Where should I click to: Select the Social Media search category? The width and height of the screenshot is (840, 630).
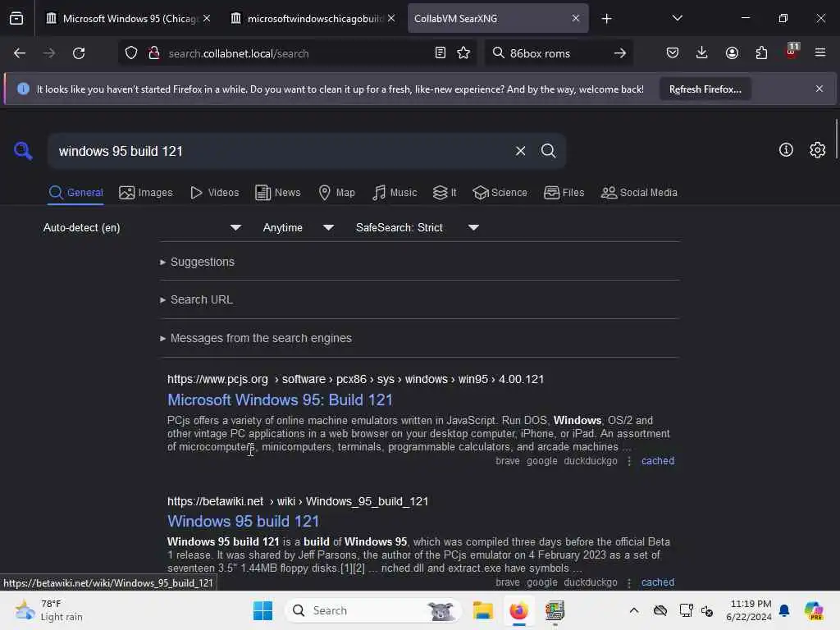pos(639,192)
